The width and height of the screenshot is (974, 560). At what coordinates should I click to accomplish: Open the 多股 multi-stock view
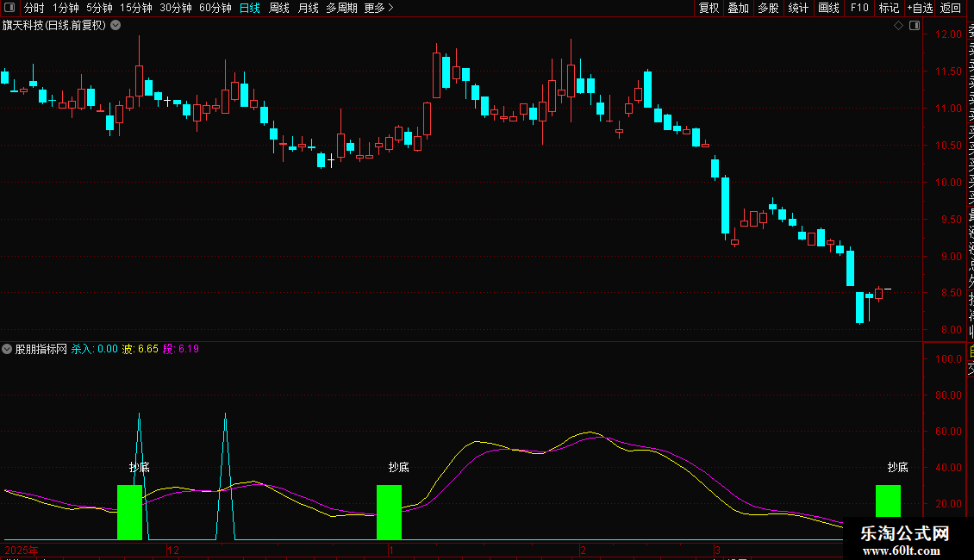tap(768, 8)
